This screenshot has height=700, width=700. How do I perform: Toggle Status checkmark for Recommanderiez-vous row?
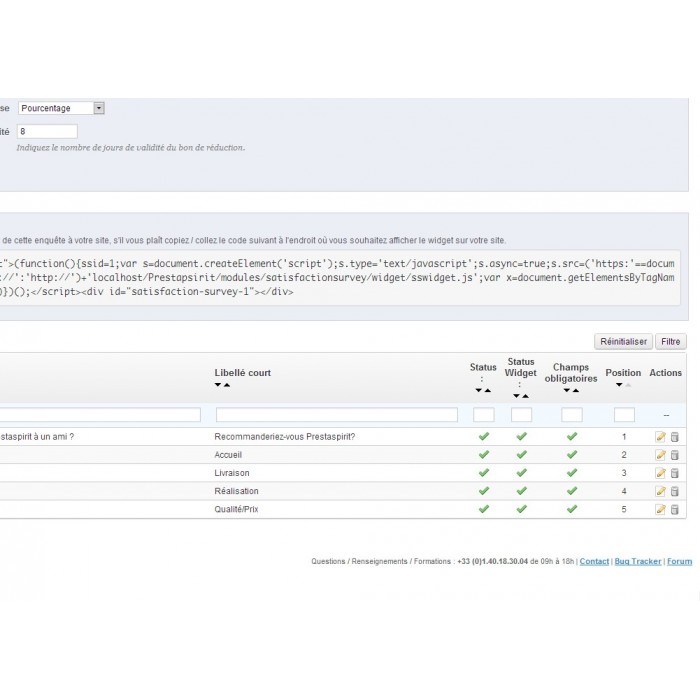pyautogui.click(x=483, y=436)
